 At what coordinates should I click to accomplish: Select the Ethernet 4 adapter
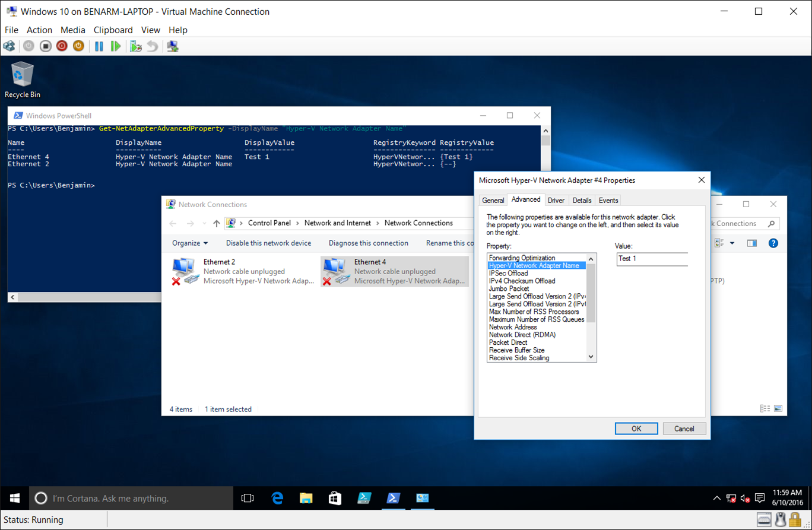pyautogui.click(x=394, y=271)
